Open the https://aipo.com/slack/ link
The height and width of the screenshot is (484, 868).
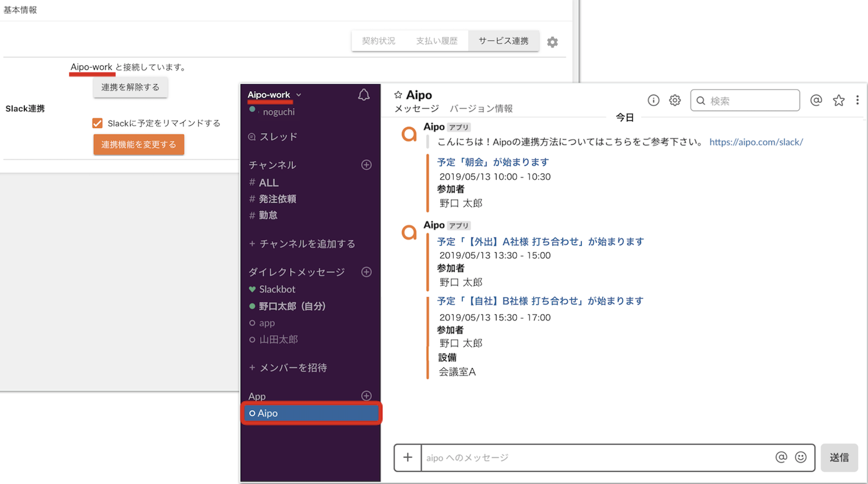click(x=756, y=142)
